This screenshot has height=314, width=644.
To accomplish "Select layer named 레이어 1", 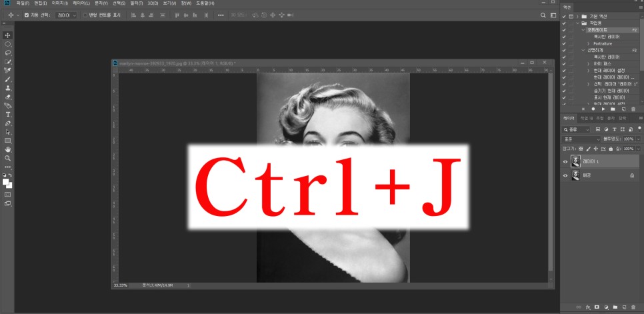I will pyautogui.click(x=591, y=162).
